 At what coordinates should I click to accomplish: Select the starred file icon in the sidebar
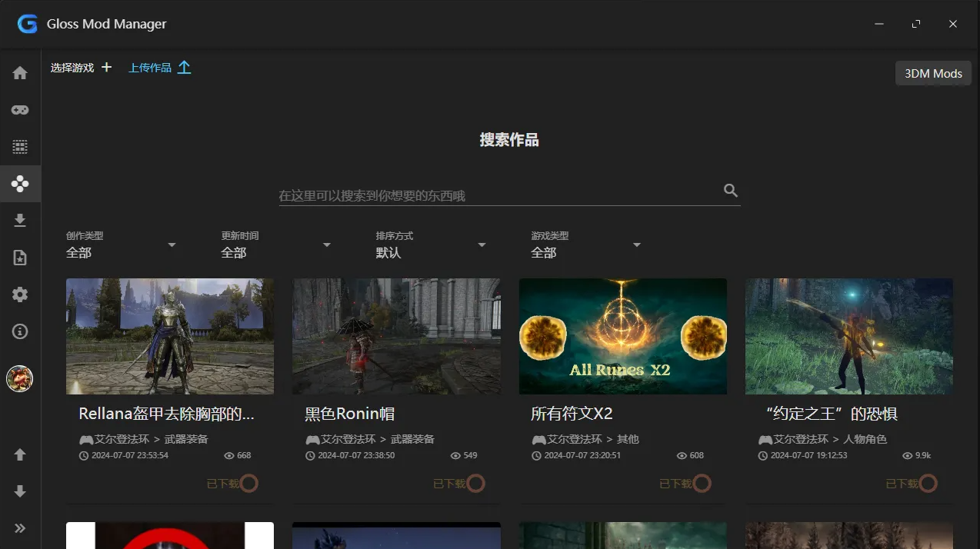(x=19, y=257)
